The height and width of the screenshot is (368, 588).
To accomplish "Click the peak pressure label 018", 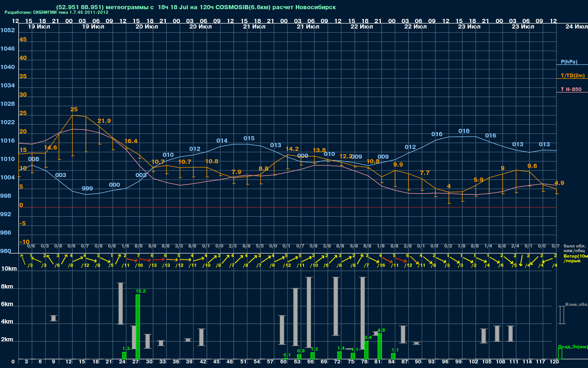I will click(x=464, y=131).
